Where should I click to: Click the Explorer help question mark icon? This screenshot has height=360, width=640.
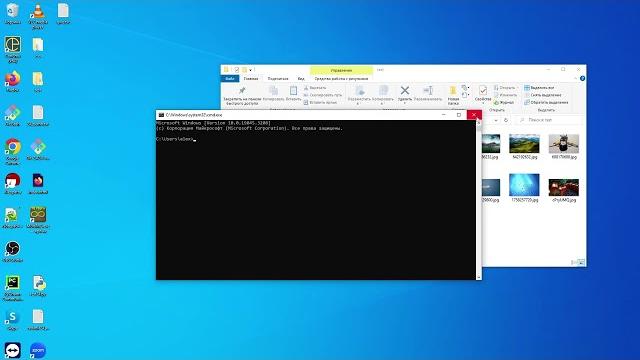582,78
